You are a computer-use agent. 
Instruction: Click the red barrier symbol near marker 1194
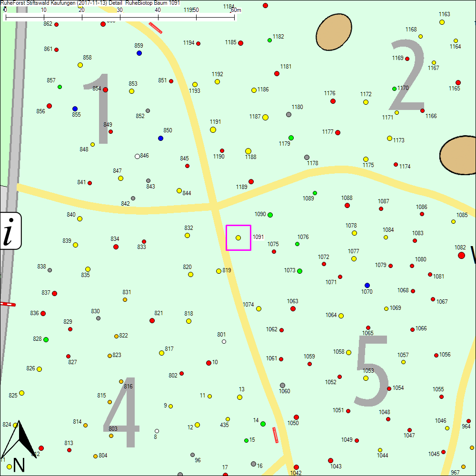[x=156, y=28]
